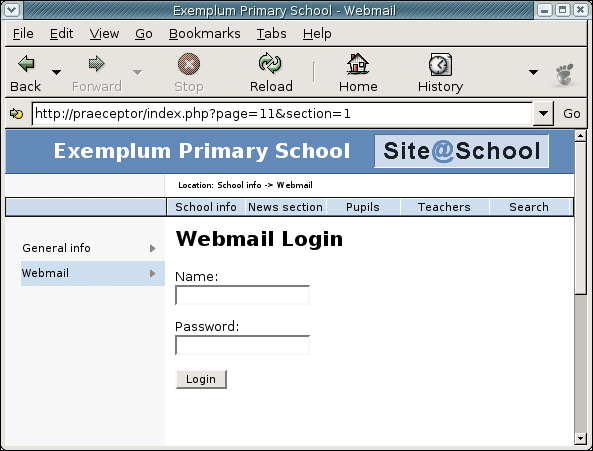
Task: Expand the General info arrow
Action: tap(152, 248)
